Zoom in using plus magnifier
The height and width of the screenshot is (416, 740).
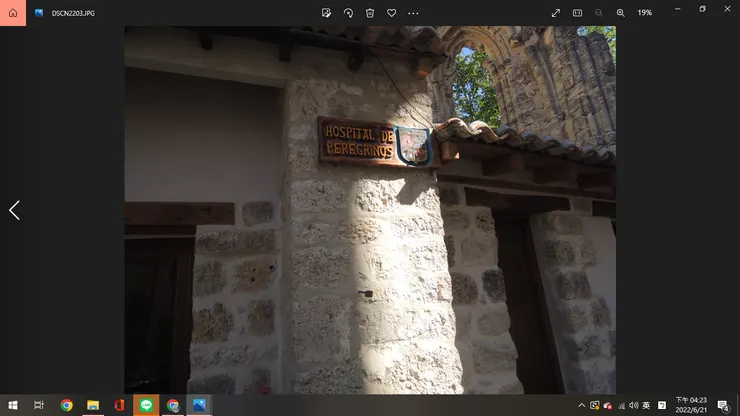(x=621, y=13)
